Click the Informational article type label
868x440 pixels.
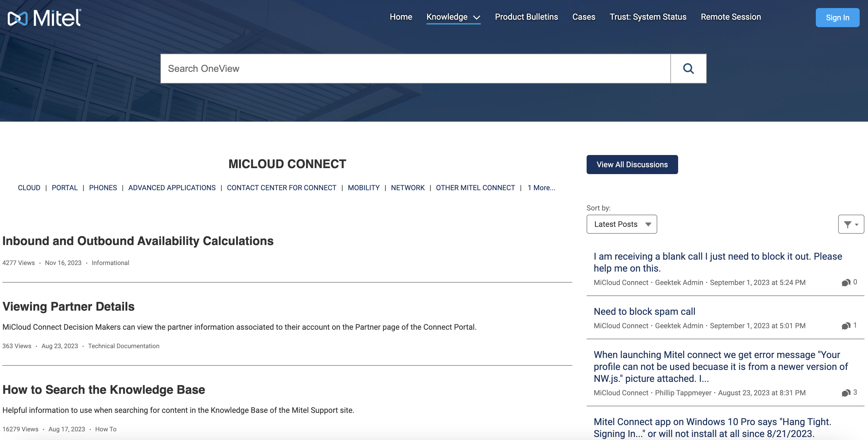[110, 263]
